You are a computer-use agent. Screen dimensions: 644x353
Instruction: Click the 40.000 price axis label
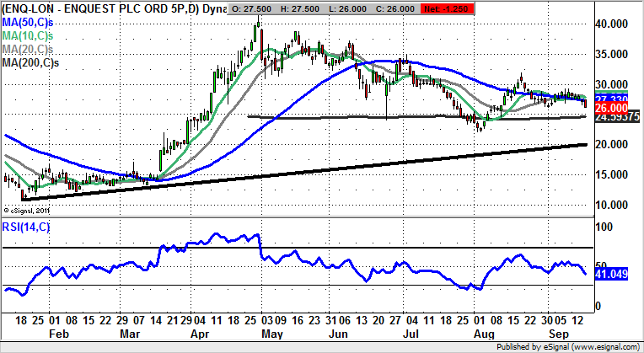click(x=615, y=25)
